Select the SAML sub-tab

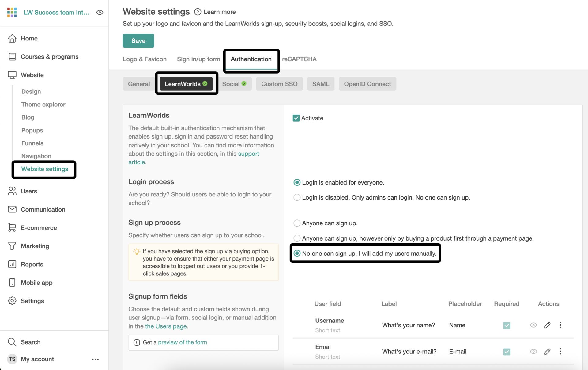[321, 84]
